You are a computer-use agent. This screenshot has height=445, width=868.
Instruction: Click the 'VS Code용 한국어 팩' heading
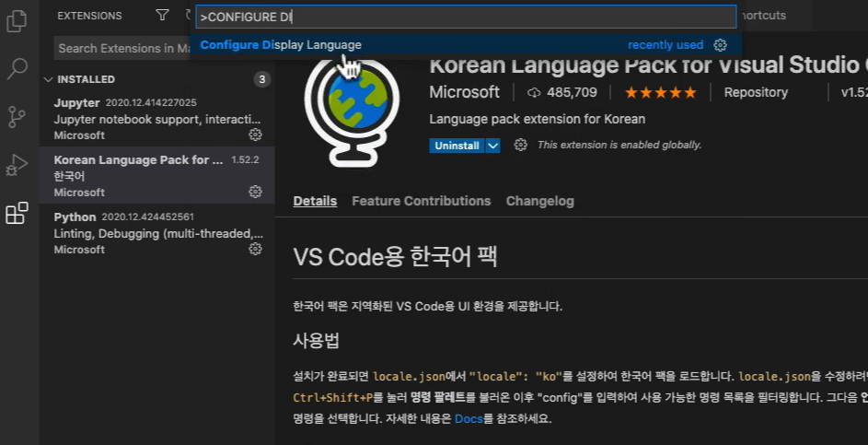[395, 256]
